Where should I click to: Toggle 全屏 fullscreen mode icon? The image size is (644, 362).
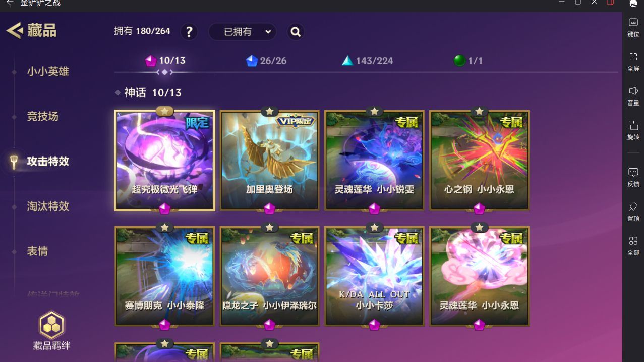633,62
